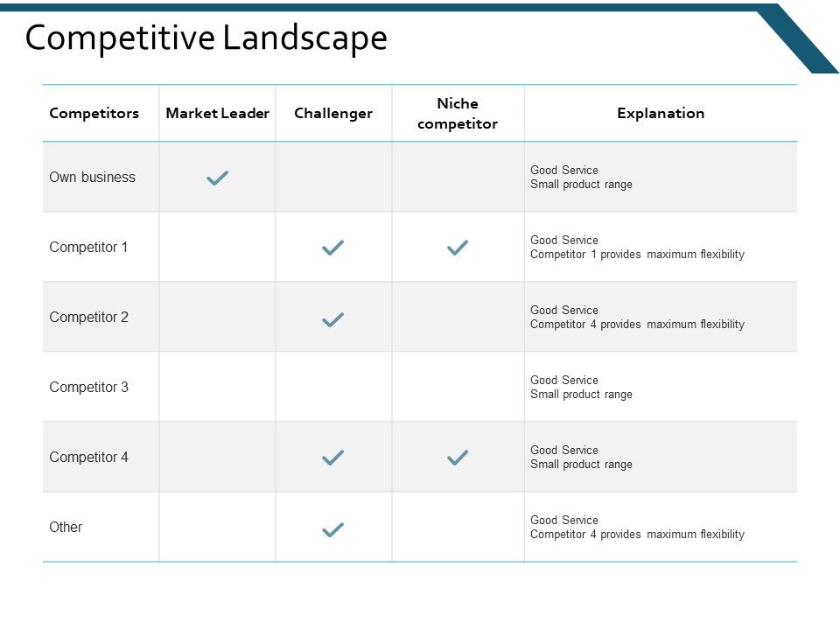
Task: Select Competitor 4 explanation text
Action: click(x=581, y=457)
